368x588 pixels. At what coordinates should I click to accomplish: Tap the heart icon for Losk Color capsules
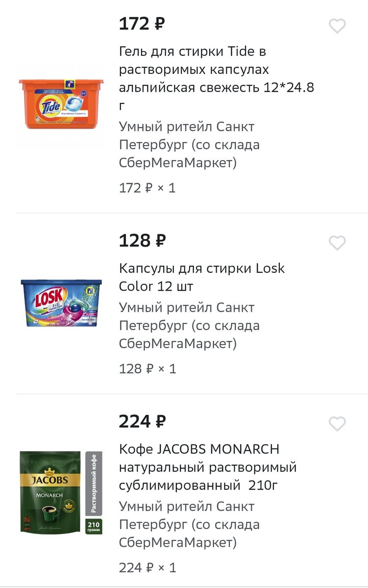tap(337, 243)
